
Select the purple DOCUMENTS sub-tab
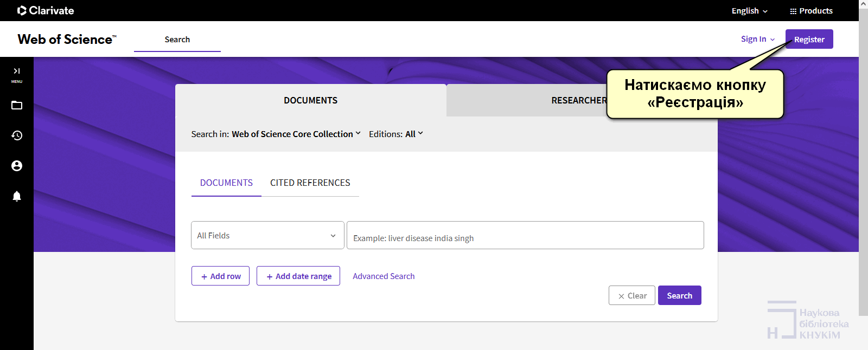click(226, 183)
